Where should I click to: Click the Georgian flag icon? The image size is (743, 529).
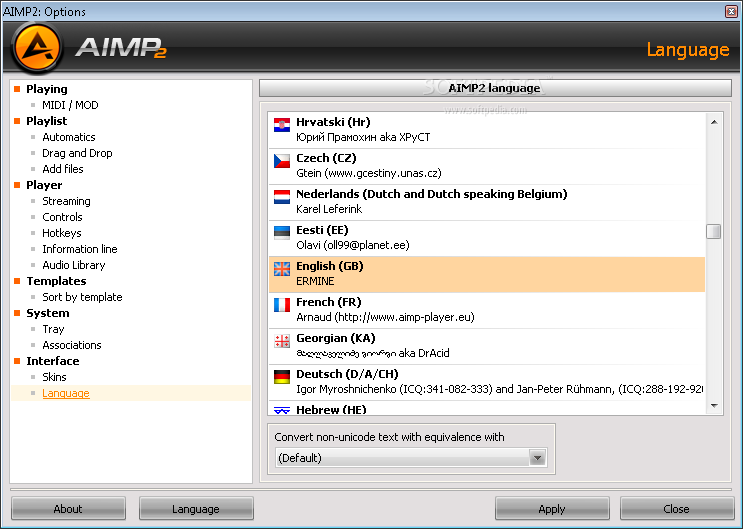(282, 341)
